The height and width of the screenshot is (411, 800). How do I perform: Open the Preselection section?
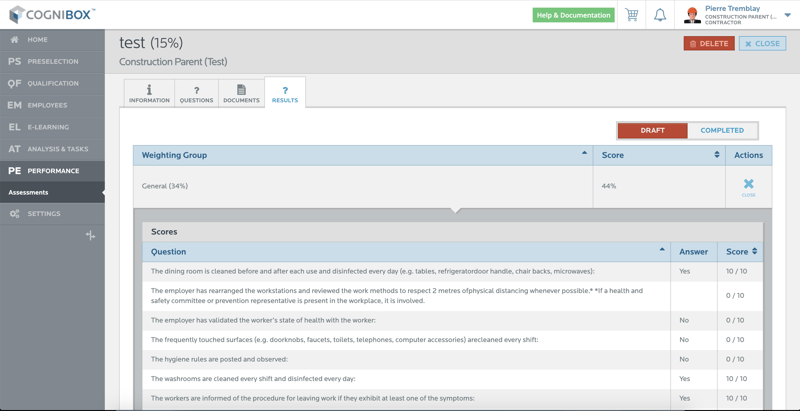(x=52, y=62)
